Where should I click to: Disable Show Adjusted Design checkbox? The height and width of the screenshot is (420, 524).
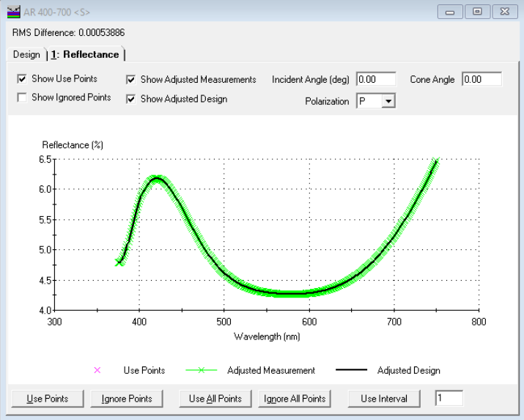pos(131,99)
